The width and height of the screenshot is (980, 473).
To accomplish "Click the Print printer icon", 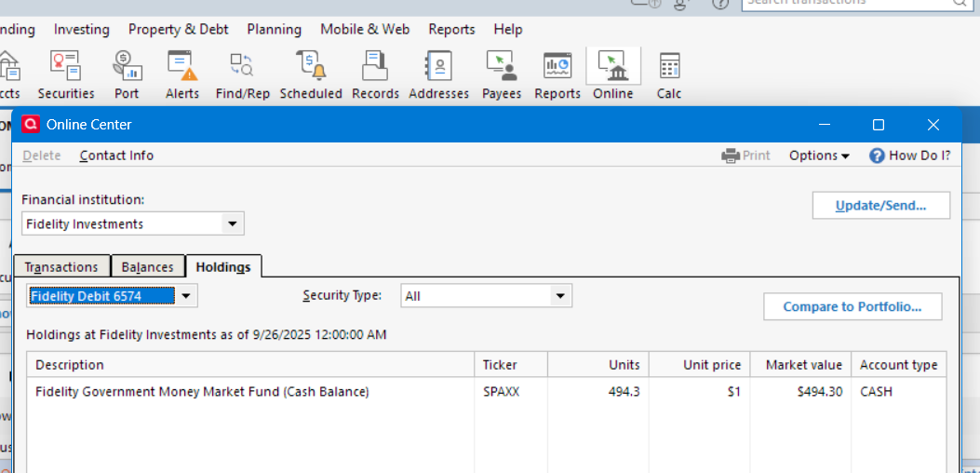I will click(730, 155).
